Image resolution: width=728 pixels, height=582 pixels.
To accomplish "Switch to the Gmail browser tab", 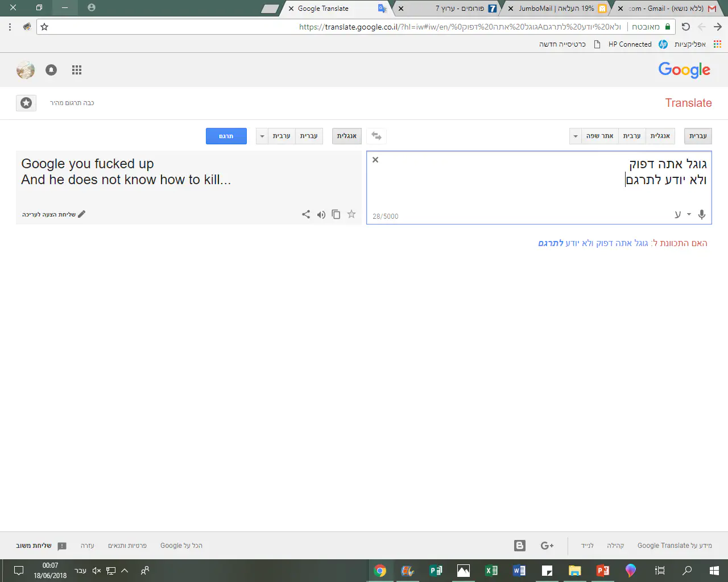I will click(665, 9).
